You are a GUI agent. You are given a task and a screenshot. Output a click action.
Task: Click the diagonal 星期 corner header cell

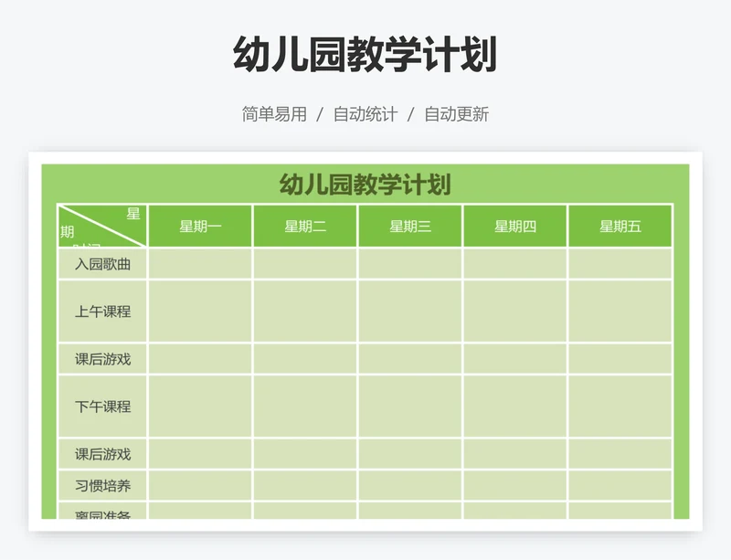tap(102, 227)
